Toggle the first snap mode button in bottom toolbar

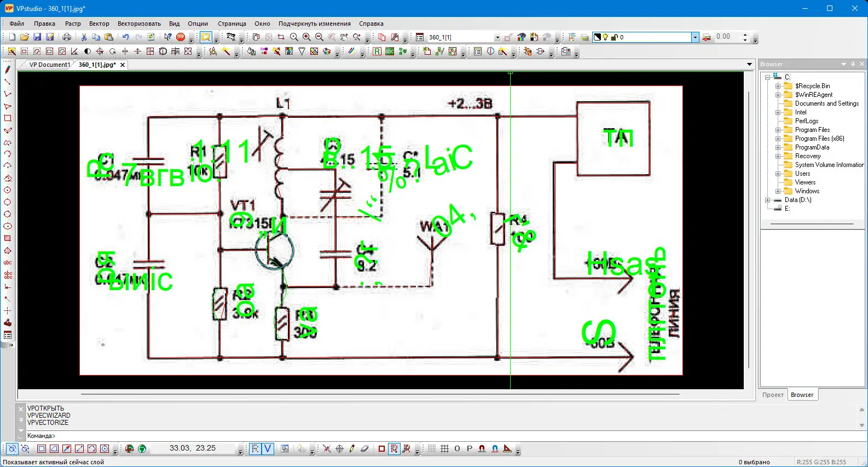12,449
